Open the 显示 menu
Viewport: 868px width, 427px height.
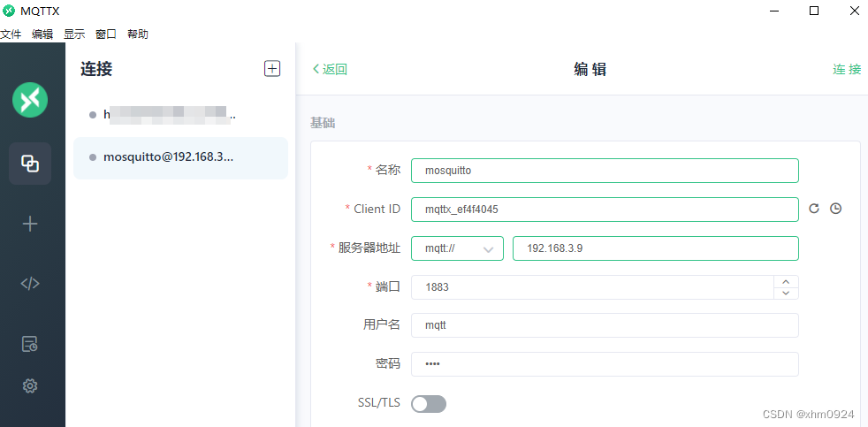(x=74, y=34)
